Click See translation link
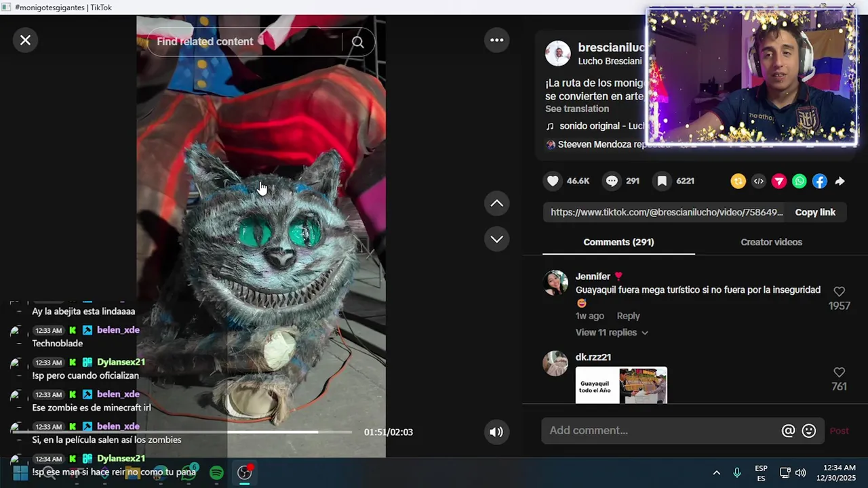Viewport: 868px width, 488px height. pos(577,108)
